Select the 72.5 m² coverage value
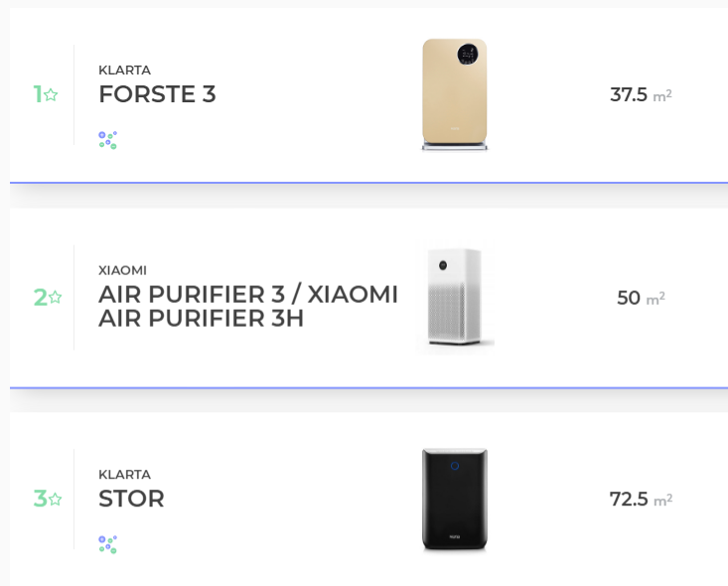 pos(641,500)
